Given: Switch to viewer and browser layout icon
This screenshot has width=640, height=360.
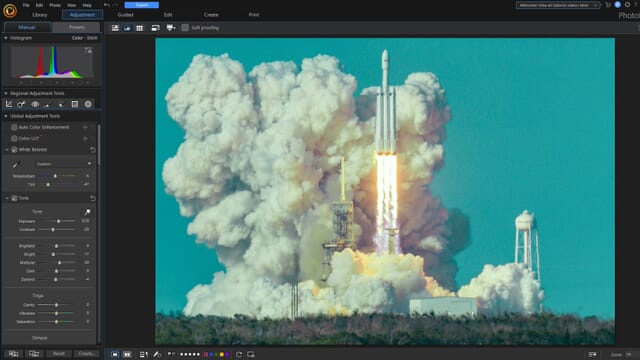Looking at the screenshot, I should 116,28.
